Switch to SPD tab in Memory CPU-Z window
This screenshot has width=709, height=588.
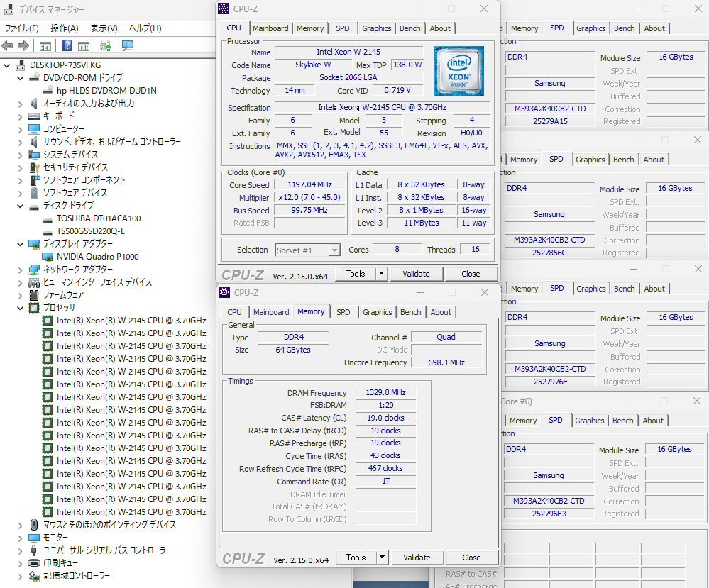coord(343,312)
